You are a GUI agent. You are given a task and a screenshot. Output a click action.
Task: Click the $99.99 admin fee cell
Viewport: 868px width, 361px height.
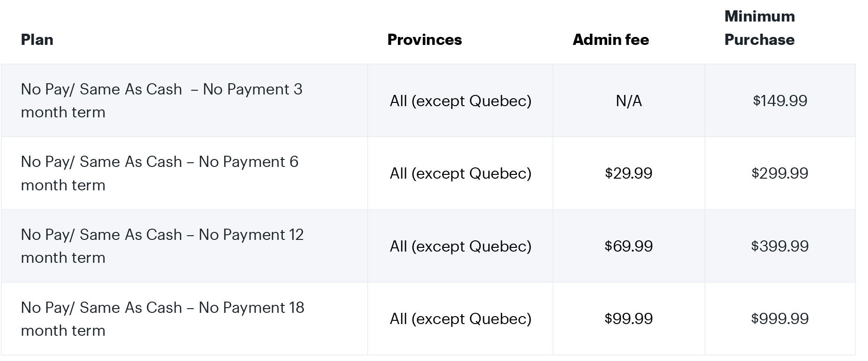click(x=628, y=319)
